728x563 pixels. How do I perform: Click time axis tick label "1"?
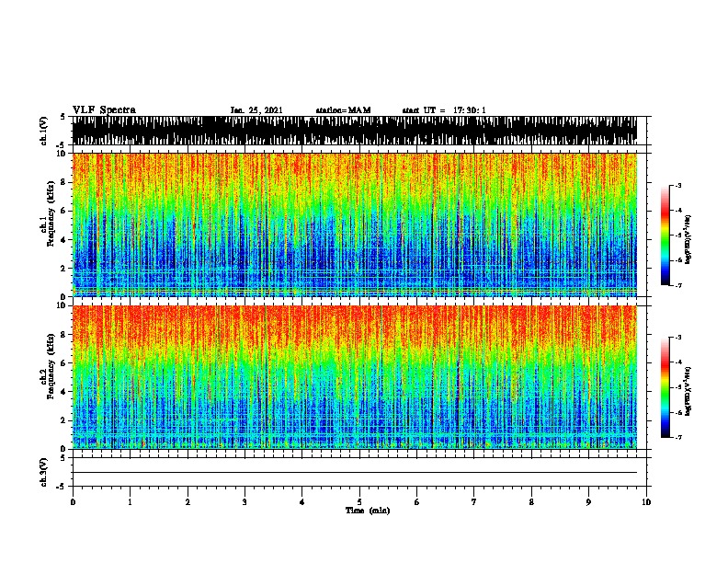(x=130, y=502)
